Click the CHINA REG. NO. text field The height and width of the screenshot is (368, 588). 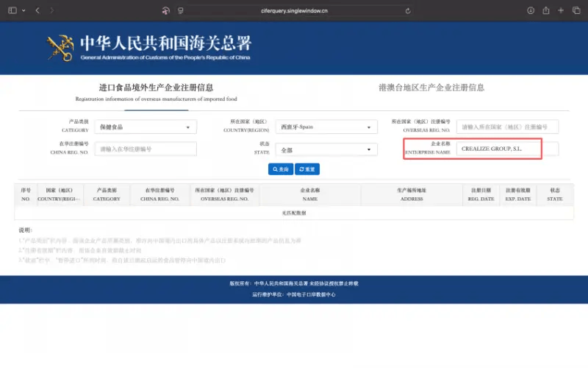[x=146, y=149]
